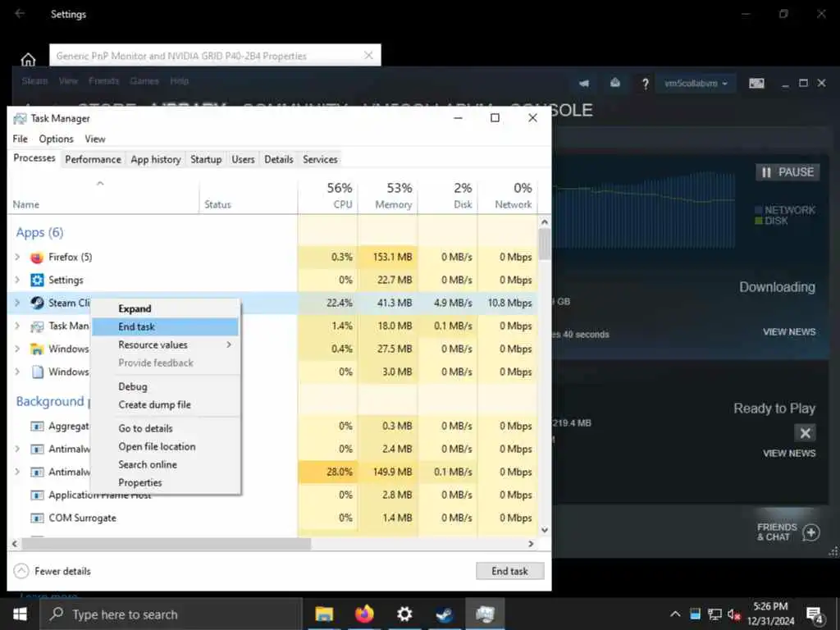Viewport: 840px width, 630px height.
Task: Click the Application Frame Host process icon
Action: pos(37,495)
